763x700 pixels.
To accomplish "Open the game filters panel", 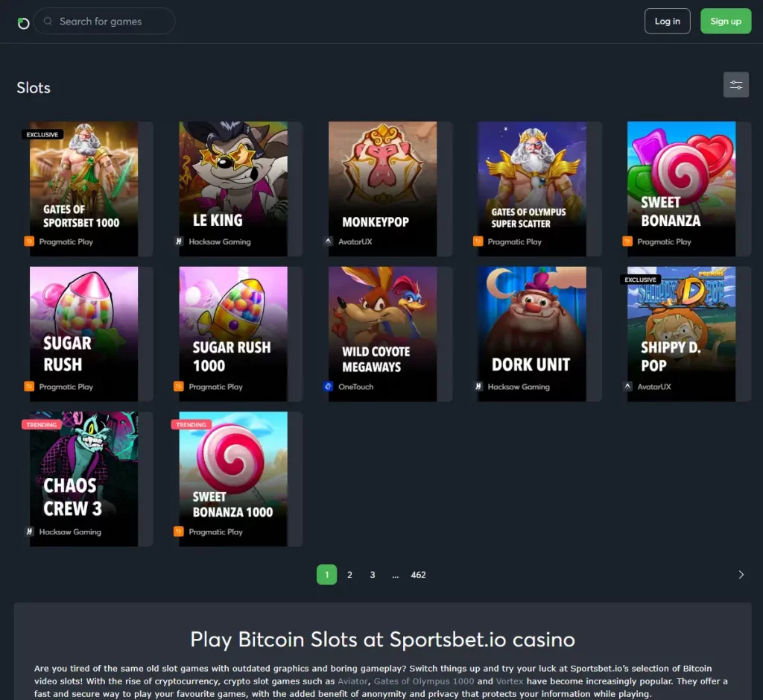I will pyautogui.click(x=736, y=84).
